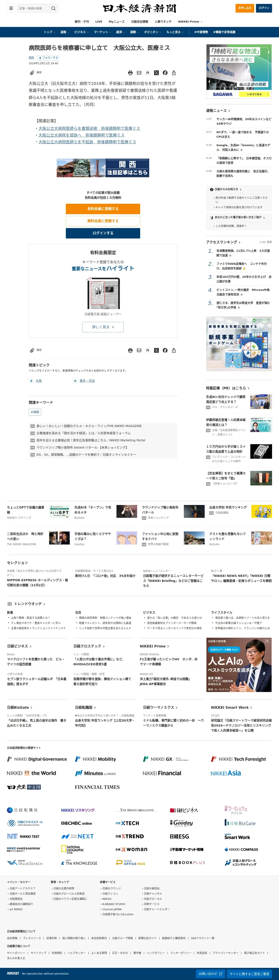279x980 pixels.
Task: Click the search magnifier icon
Action: coord(53,8)
